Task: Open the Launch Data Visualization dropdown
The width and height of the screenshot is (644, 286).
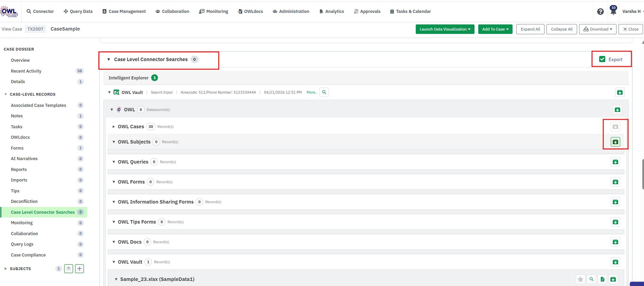Action: 445,29
